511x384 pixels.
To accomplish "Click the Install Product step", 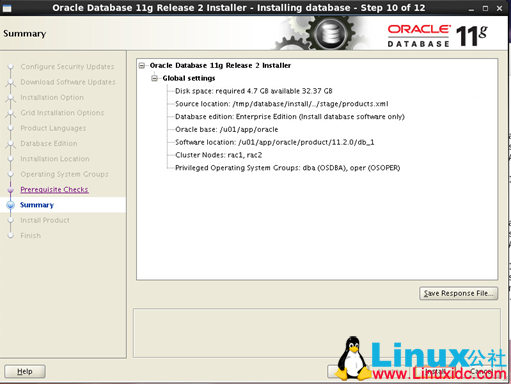I will (45, 220).
